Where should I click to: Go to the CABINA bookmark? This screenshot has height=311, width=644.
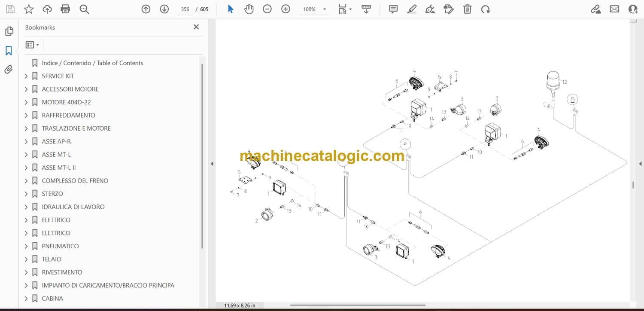(x=52, y=299)
